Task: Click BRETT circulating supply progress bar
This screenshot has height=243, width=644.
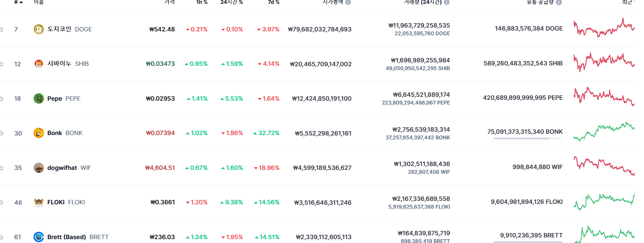Action: 528,242
